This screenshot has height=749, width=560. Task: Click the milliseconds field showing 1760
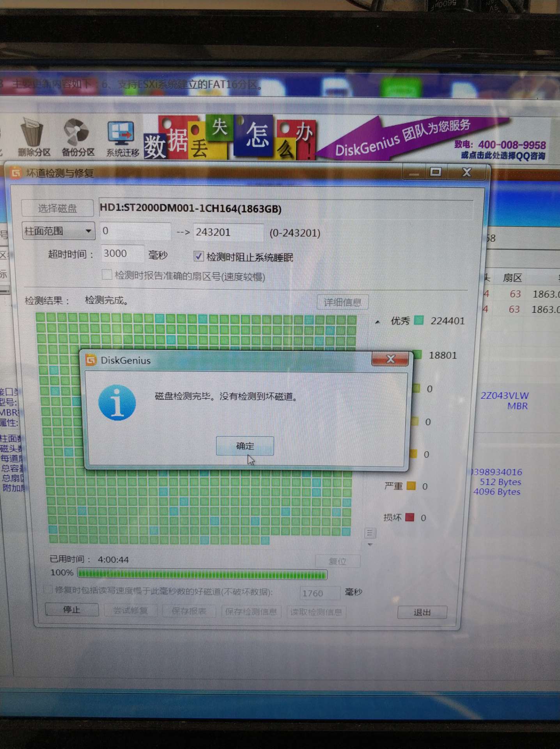tap(319, 593)
